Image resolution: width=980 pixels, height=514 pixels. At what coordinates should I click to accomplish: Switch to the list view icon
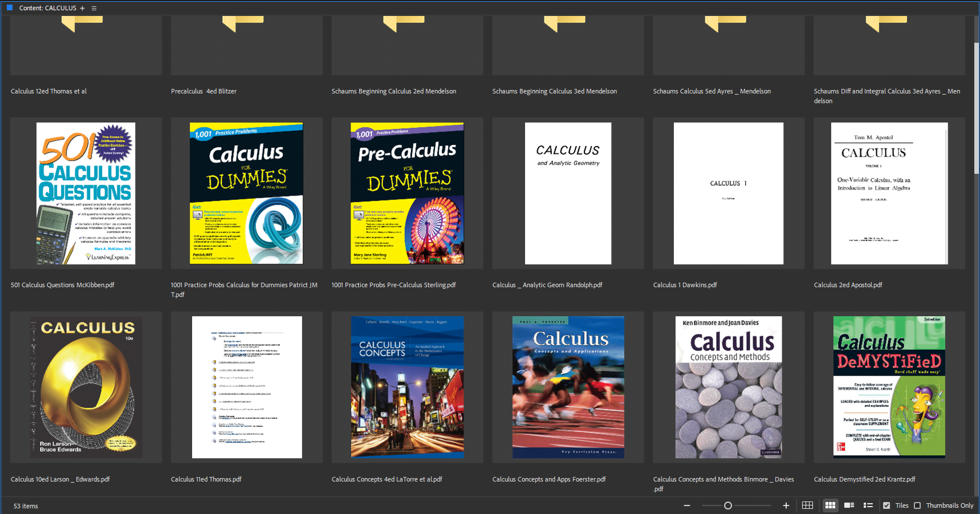(x=868, y=505)
